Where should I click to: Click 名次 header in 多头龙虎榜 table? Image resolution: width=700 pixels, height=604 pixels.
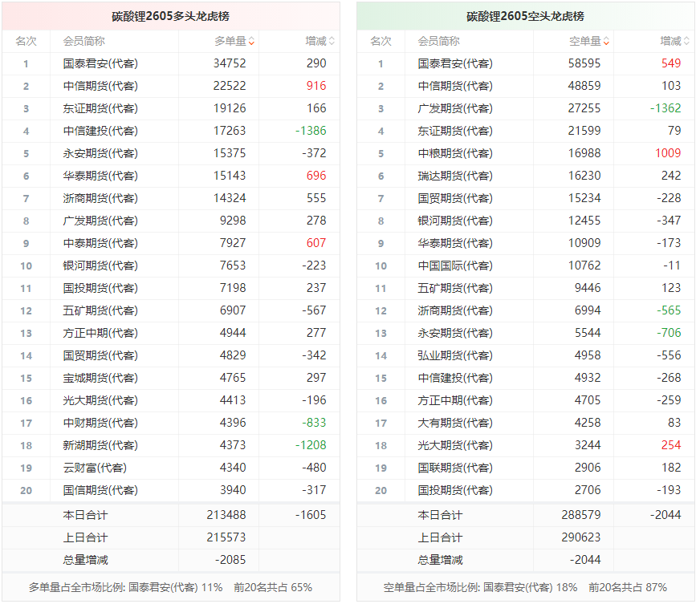click(x=26, y=42)
